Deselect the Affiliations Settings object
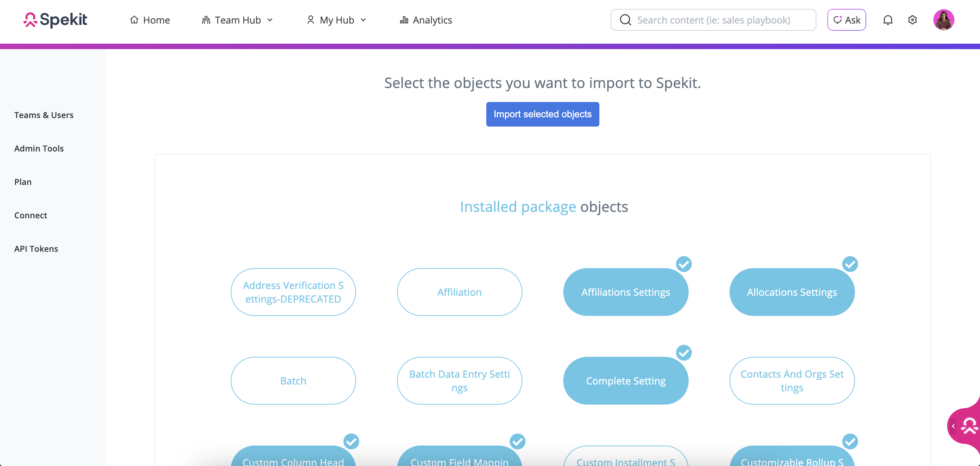Image resolution: width=980 pixels, height=466 pixels. pos(625,292)
